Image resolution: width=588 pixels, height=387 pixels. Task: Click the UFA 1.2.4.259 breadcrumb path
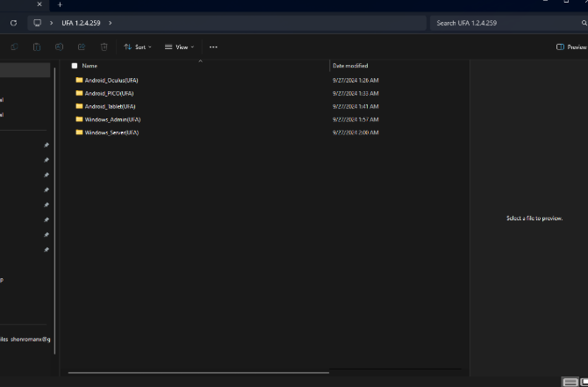(x=81, y=23)
